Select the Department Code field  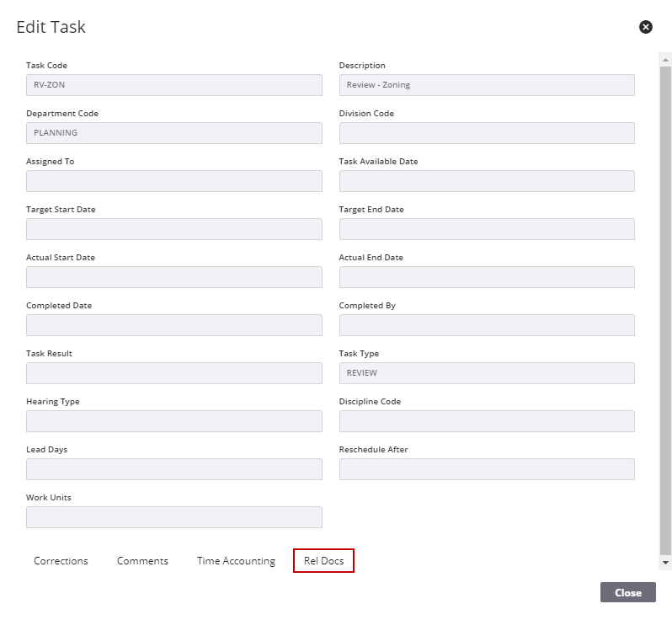click(173, 133)
